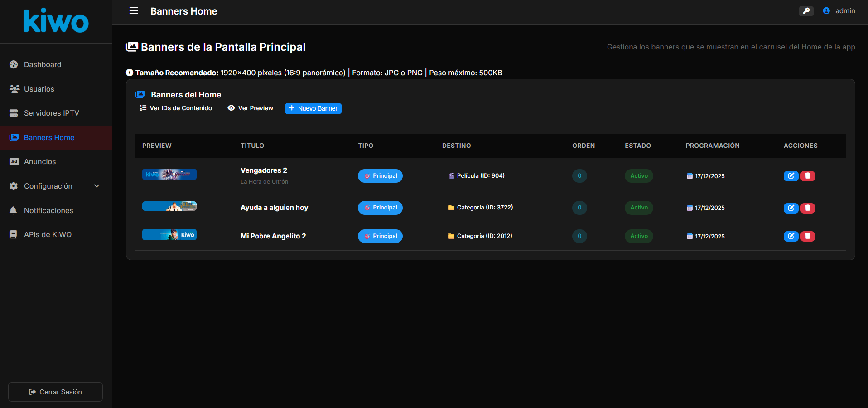Edit the Ayuda a alguien hoy banner
This screenshot has width=868, height=408.
[x=791, y=208]
